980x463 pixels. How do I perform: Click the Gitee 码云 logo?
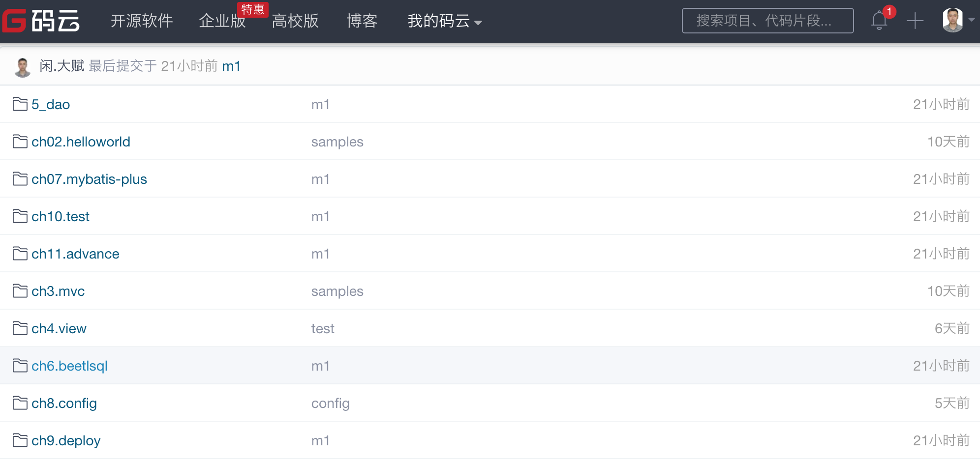coord(42,20)
